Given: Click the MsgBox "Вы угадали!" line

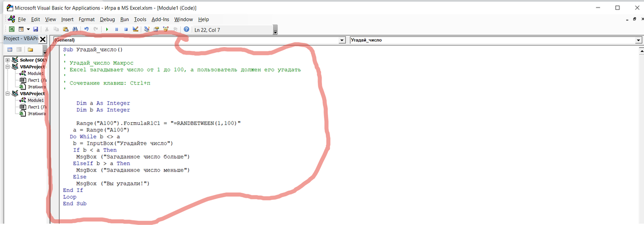Looking at the screenshot, I should [112, 184].
